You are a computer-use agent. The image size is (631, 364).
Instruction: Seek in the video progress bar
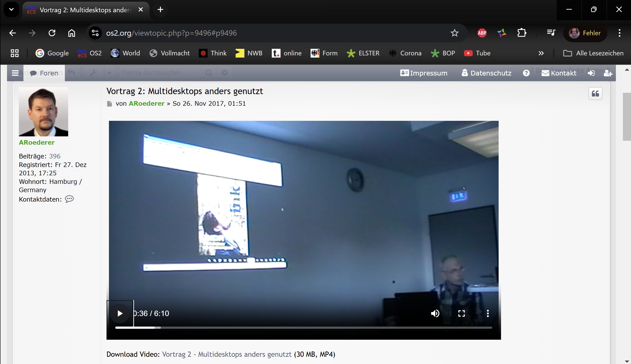(x=303, y=327)
